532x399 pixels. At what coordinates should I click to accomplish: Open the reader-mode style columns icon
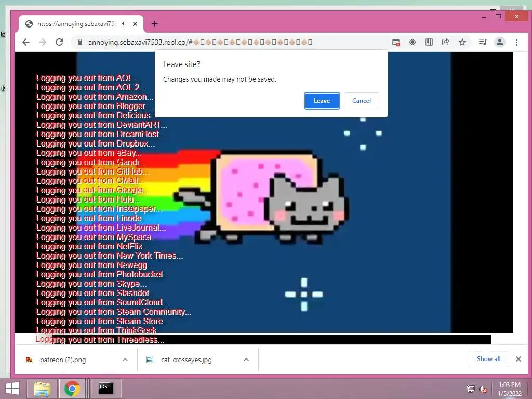429,42
